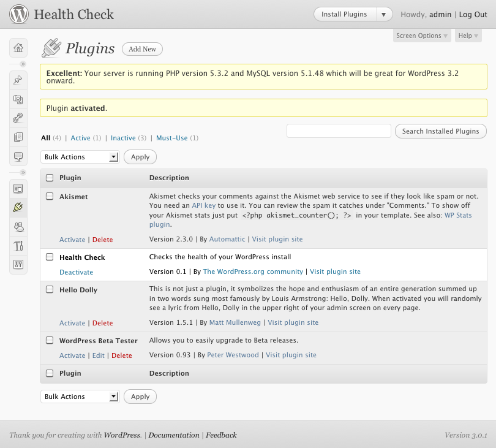Click the bottom Apply button
This screenshot has width=496, height=448.
click(x=140, y=397)
